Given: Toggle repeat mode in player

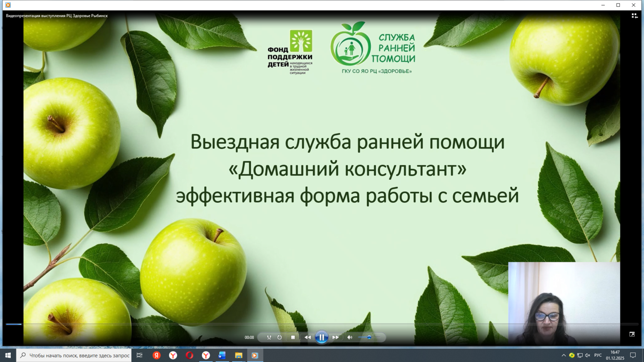Looking at the screenshot, I should pos(279,338).
